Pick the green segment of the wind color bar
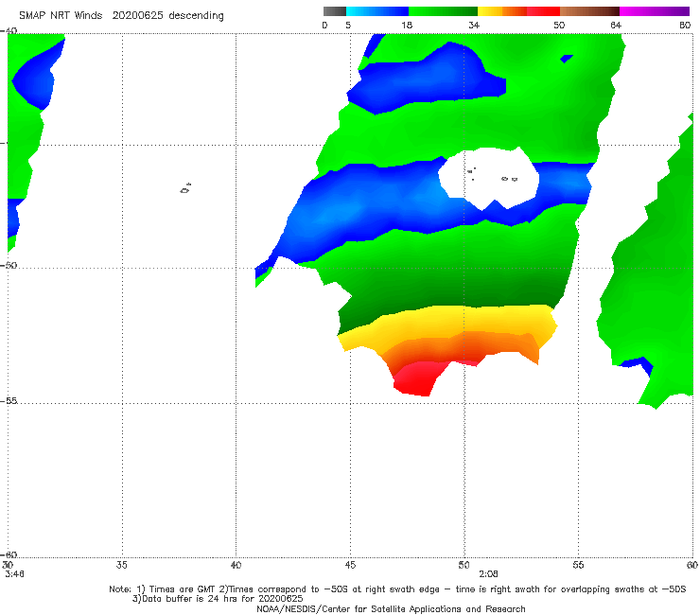This screenshot has height=615, width=700. [443, 11]
